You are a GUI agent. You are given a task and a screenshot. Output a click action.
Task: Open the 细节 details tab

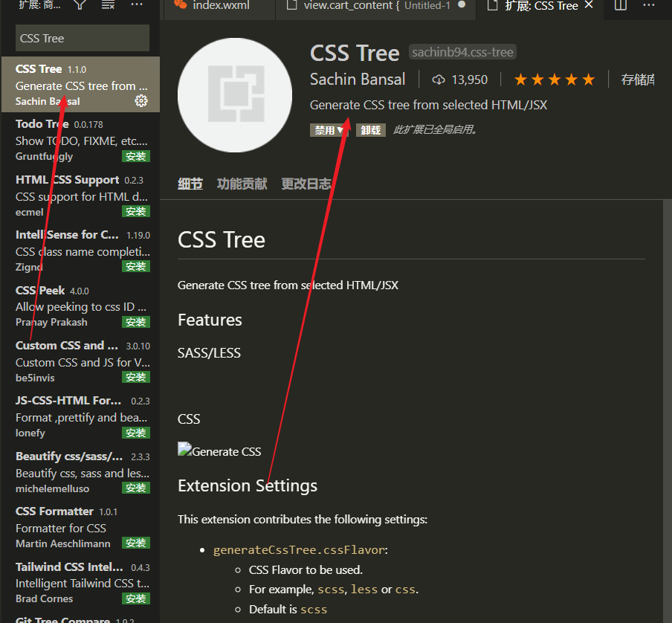[x=190, y=184]
